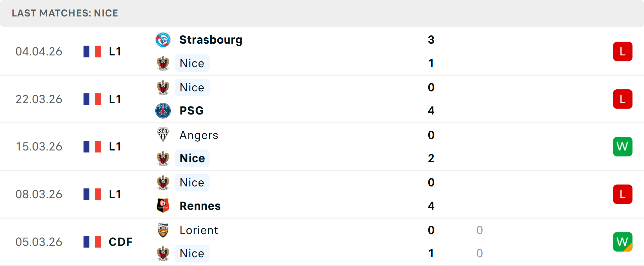Open the PSG team link

[x=192, y=111]
